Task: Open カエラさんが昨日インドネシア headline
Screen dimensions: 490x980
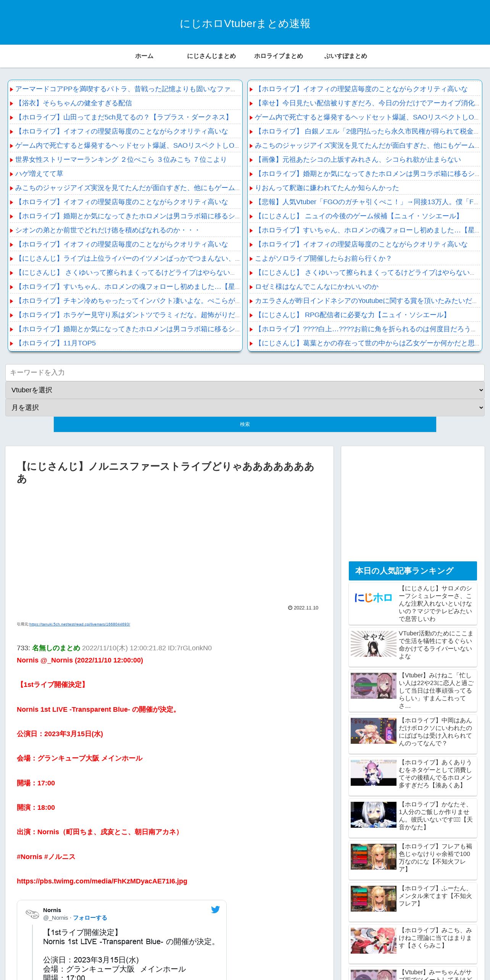Action: click(x=366, y=301)
